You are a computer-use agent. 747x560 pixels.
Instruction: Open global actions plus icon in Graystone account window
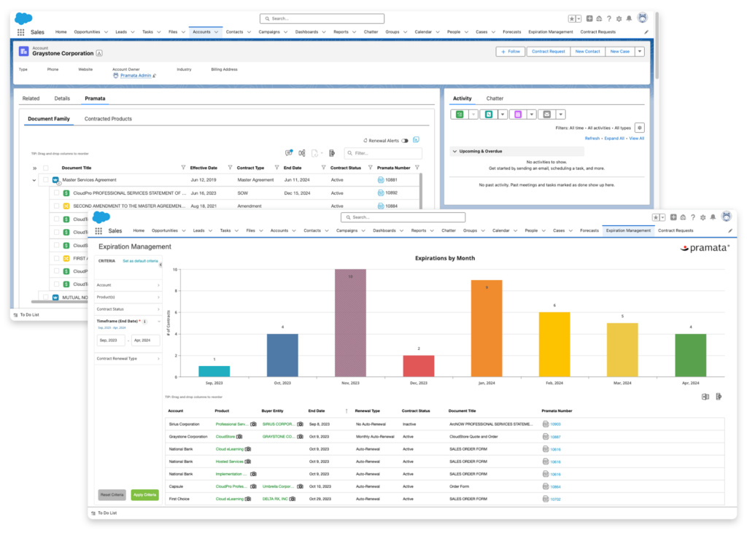click(589, 18)
